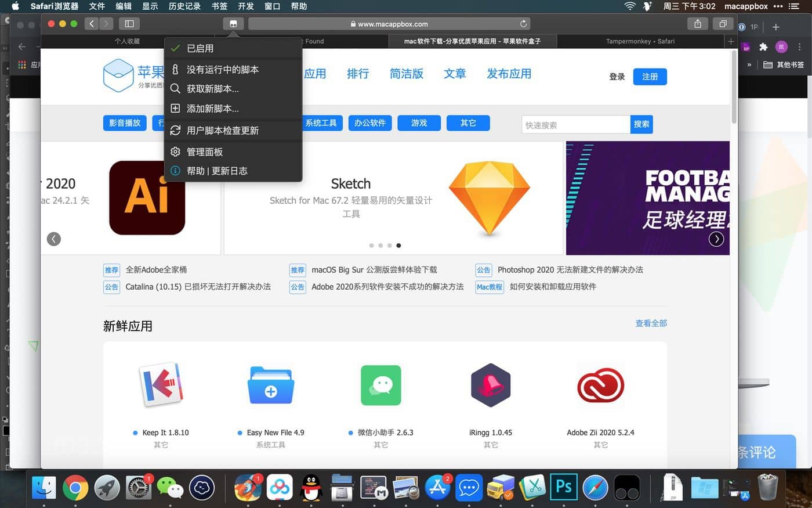Select the 其它 category button
The width and height of the screenshot is (812, 508).
[468, 123]
